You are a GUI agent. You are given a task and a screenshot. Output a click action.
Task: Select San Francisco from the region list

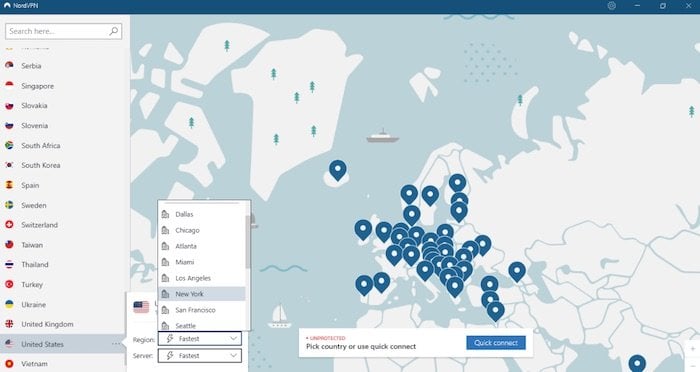202,310
